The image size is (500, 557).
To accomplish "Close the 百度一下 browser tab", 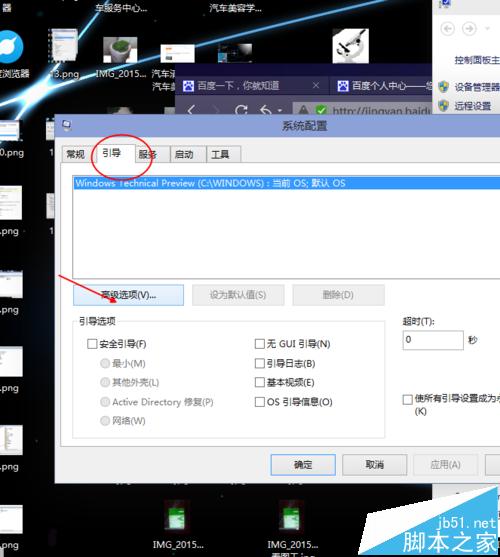I will click(x=316, y=85).
